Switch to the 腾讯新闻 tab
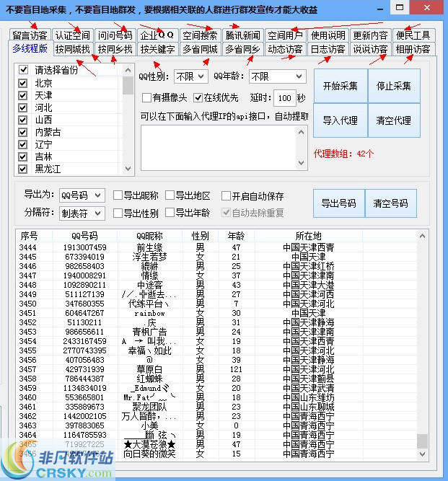Viewport: 448px width, 481px height. tap(242, 35)
